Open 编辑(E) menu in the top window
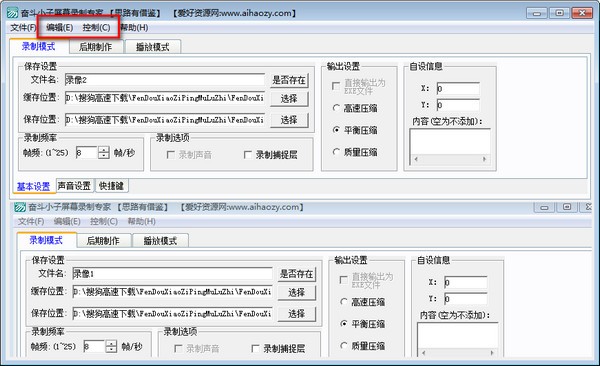Viewport: 600px width, 366px height. 59,28
